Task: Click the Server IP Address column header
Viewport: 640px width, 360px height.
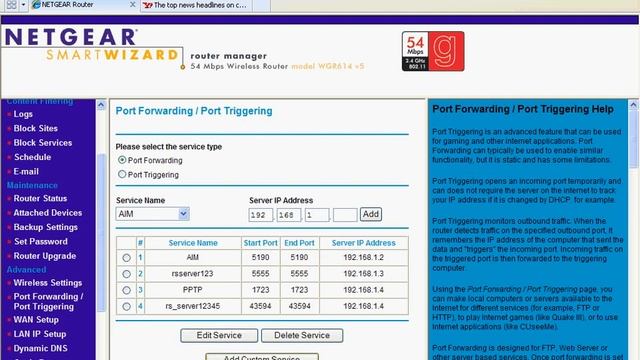Action: tap(363, 243)
